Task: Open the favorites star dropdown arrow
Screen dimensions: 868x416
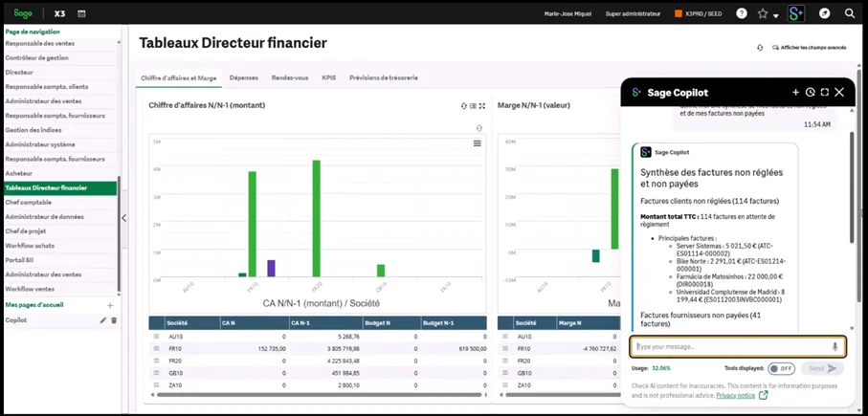Action: [775, 15]
